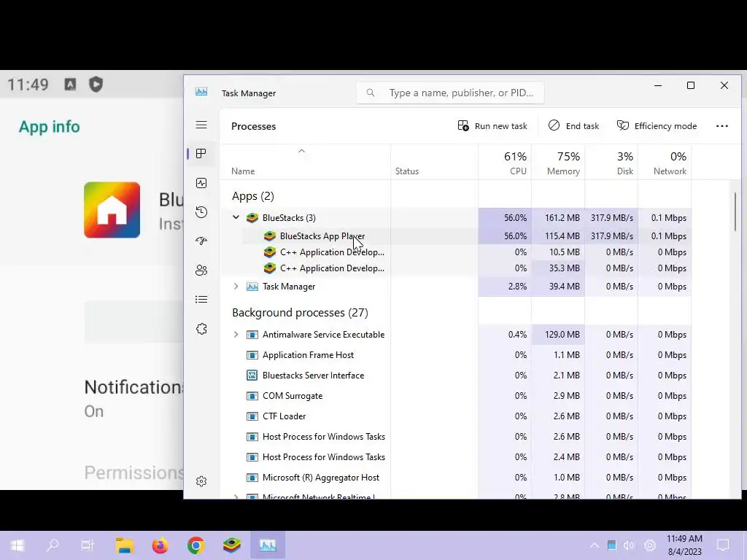Open Windows taskbar search

(x=53, y=545)
